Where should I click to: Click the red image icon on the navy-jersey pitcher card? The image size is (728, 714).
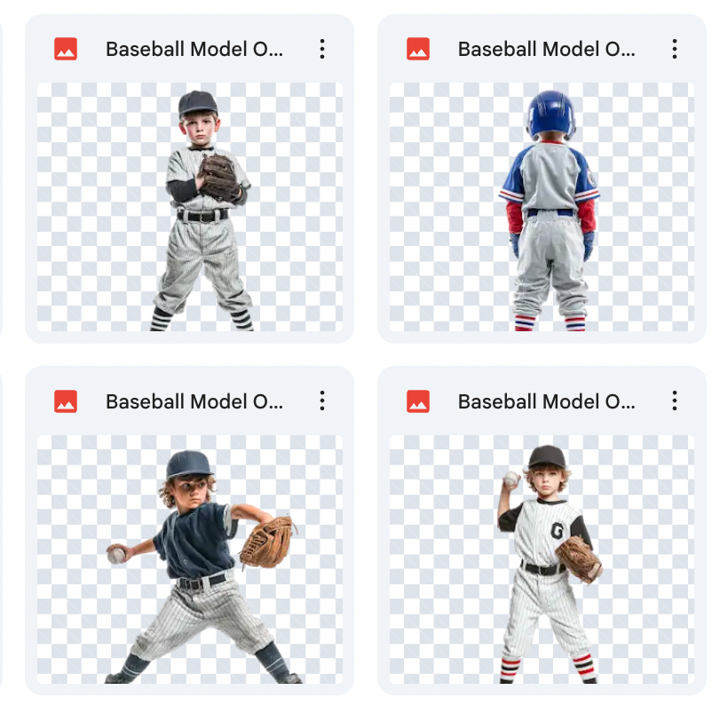(66, 401)
